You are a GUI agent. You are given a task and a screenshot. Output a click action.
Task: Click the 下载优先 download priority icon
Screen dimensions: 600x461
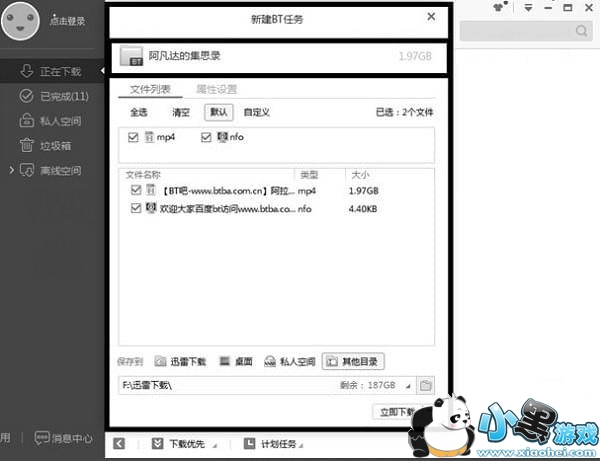157,443
